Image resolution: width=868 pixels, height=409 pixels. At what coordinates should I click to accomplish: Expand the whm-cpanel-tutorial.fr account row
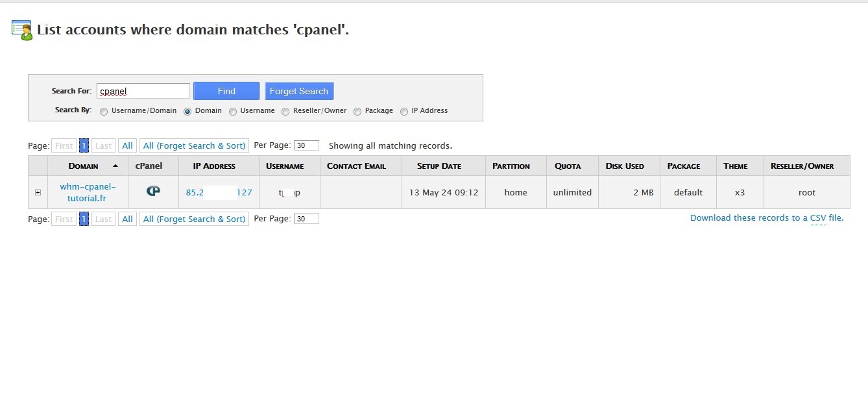(x=38, y=192)
